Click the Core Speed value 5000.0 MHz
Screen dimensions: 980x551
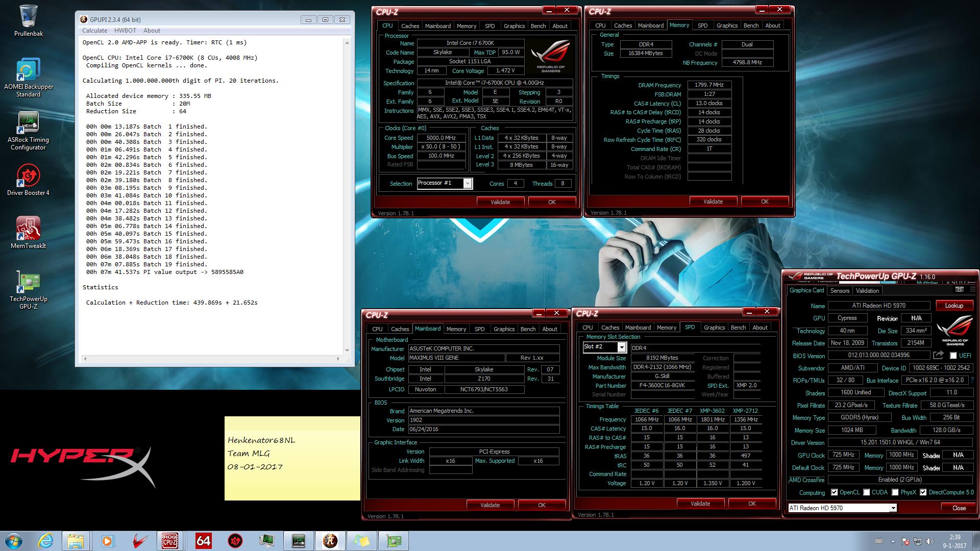click(x=441, y=138)
